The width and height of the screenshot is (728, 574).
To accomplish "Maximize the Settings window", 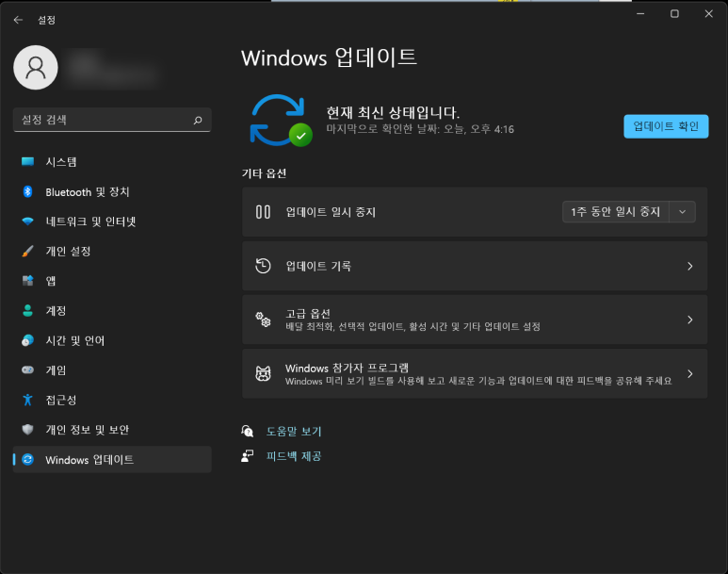I will point(674,14).
